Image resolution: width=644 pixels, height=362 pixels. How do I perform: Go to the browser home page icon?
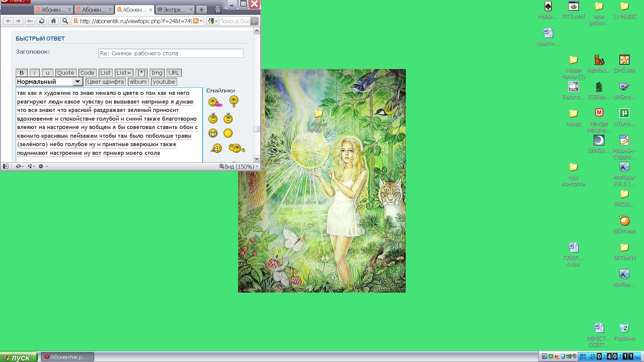coord(53,21)
